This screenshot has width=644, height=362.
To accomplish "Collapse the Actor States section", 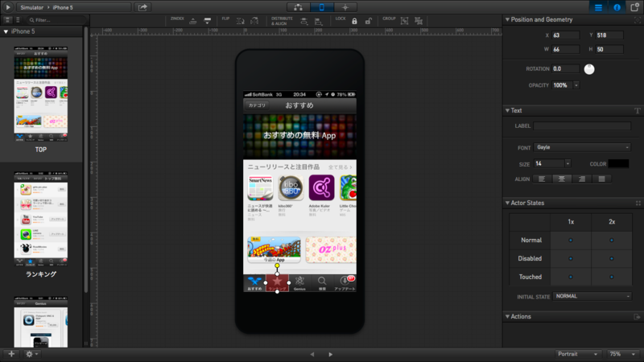I will (x=507, y=203).
